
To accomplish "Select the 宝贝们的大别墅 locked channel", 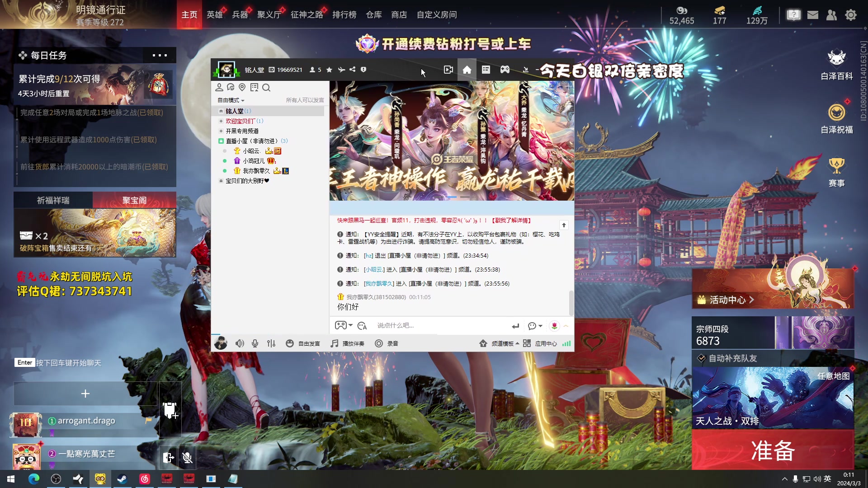I will pos(247,181).
